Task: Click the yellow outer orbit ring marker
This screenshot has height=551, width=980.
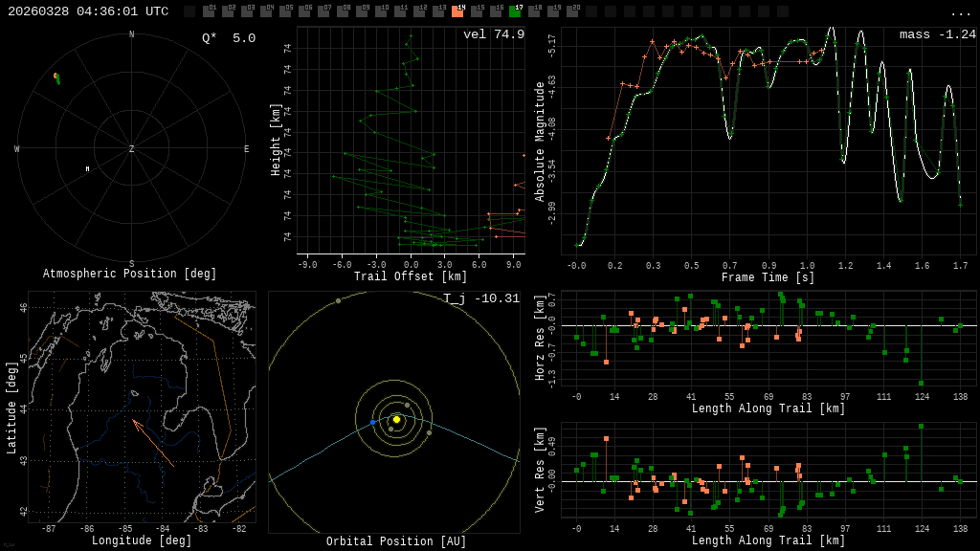Action: 338,300
